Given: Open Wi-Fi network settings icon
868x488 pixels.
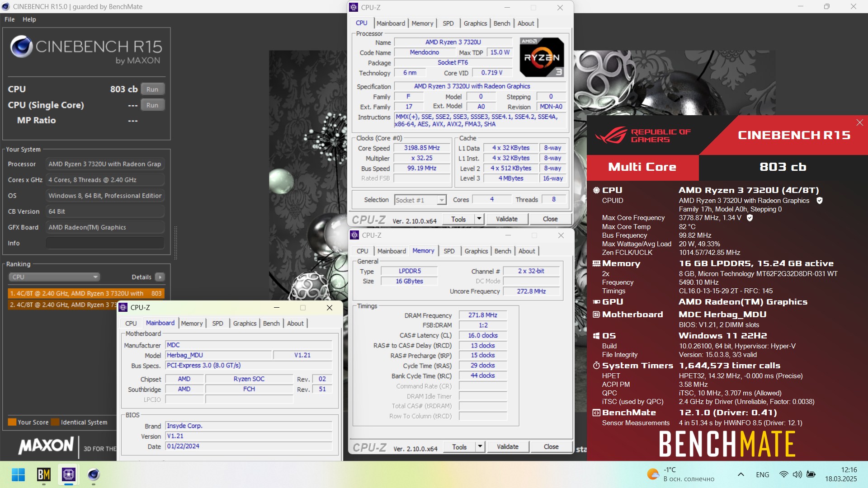Looking at the screenshot, I should coord(783,474).
